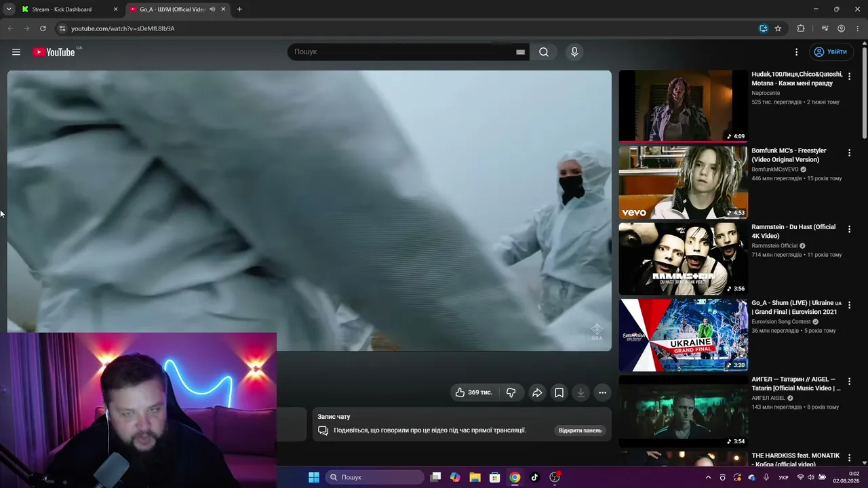Mute the Go_A tab via speaker icon
Viewport: 868px width, 488px height.
(212, 9)
